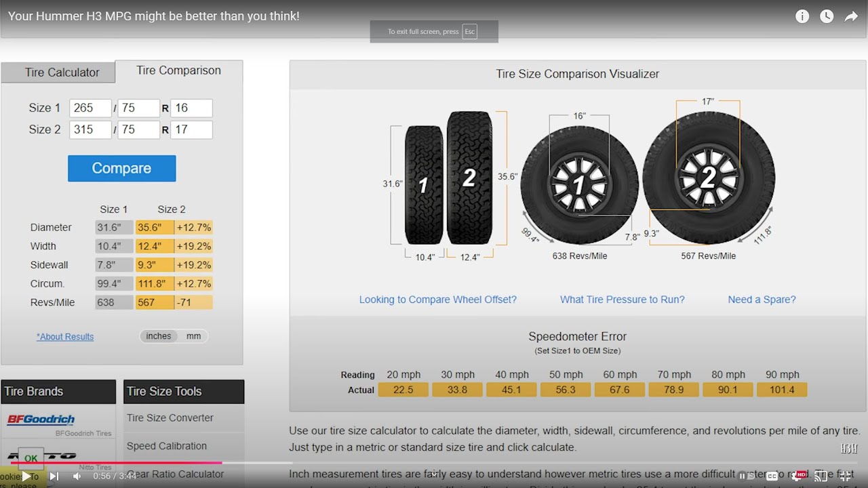
Task: Toggle closed captions
Action: click(x=772, y=476)
